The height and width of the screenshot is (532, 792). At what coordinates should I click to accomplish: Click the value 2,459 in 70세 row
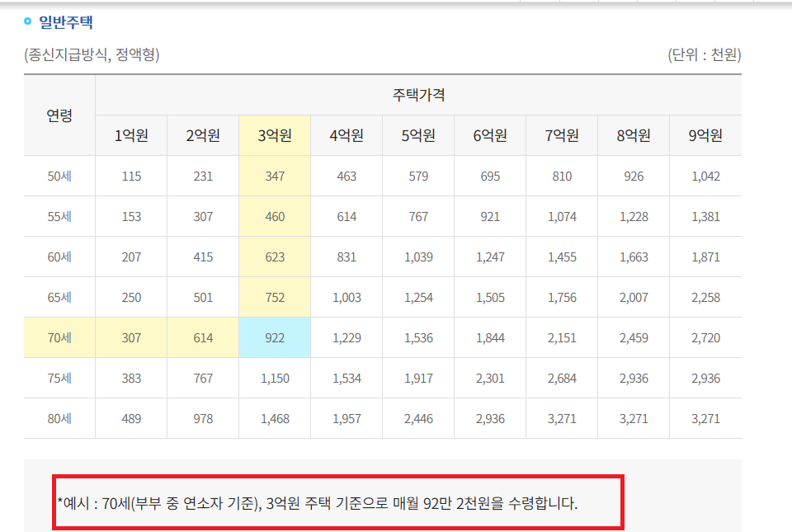coord(634,337)
